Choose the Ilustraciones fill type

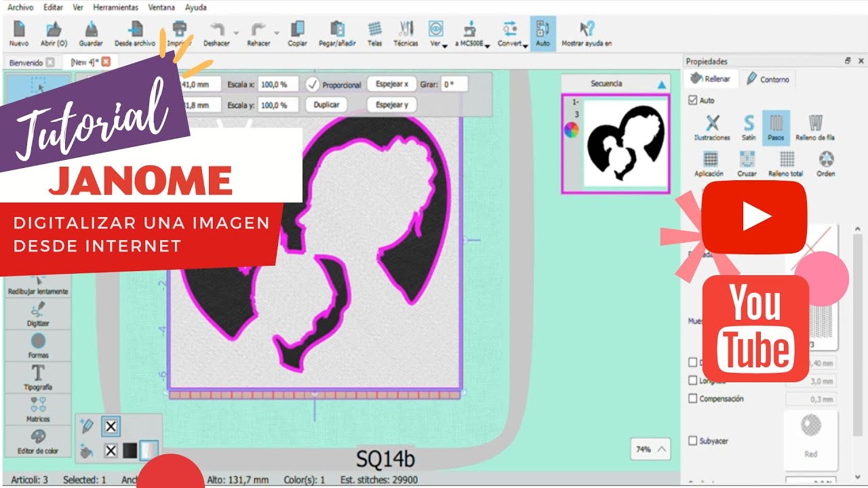click(x=711, y=127)
